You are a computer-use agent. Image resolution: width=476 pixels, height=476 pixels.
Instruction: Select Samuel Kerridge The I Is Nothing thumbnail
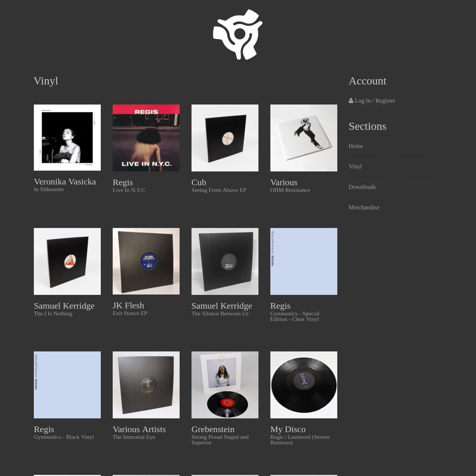click(x=67, y=261)
